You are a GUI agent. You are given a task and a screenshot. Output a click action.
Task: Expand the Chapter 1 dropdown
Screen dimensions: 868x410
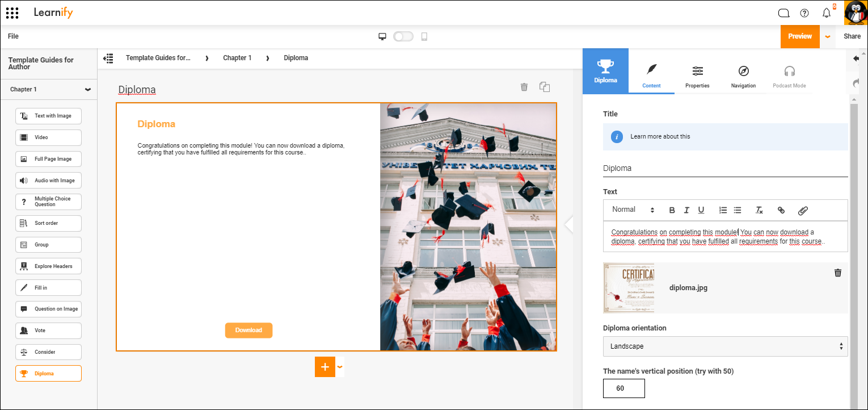[x=48, y=89]
